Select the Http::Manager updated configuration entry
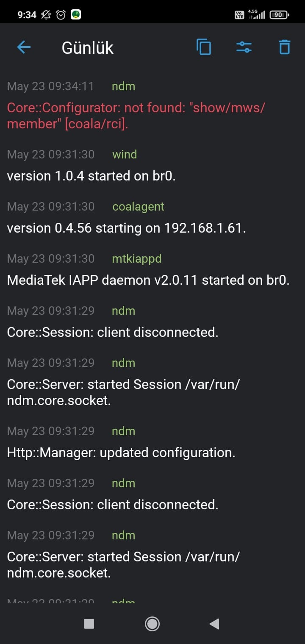This screenshot has height=644, width=305. [152, 442]
